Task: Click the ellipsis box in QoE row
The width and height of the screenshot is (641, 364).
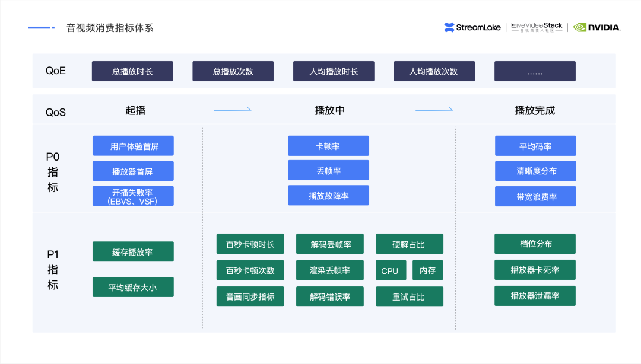Action: click(535, 71)
